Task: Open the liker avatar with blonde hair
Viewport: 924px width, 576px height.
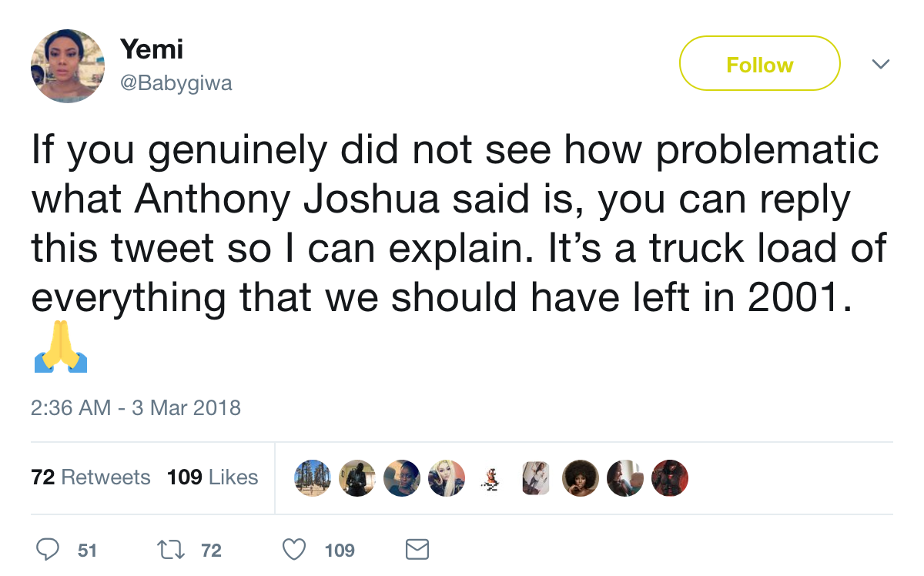Action: click(x=447, y=478)
